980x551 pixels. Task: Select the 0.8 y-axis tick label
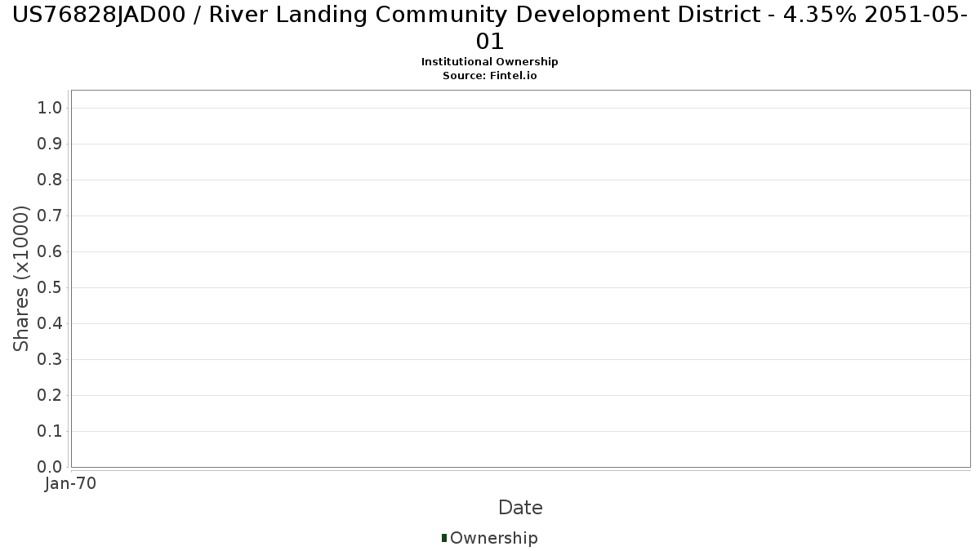coord(50,180)
